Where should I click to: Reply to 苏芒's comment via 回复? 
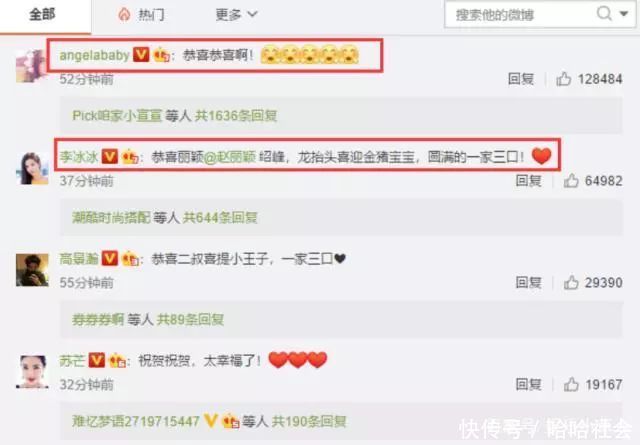click(529, 384)
